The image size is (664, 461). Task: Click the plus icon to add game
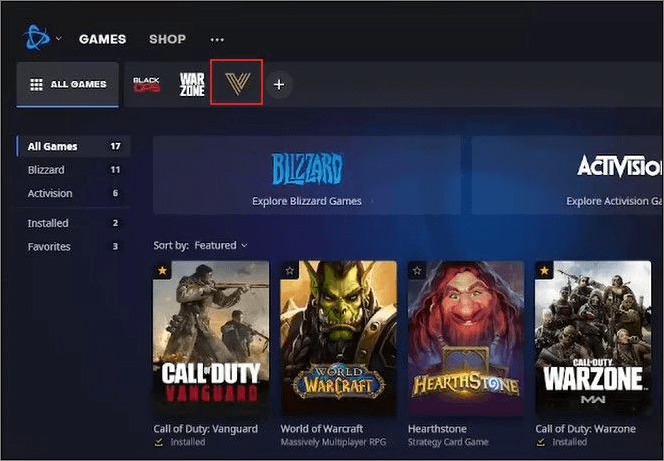[279, 85]
